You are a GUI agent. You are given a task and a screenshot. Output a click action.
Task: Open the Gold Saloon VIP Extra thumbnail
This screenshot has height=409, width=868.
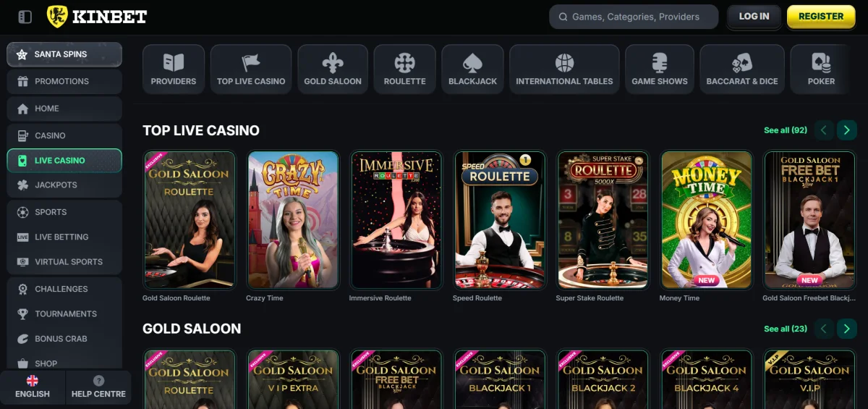click(293, 379)
